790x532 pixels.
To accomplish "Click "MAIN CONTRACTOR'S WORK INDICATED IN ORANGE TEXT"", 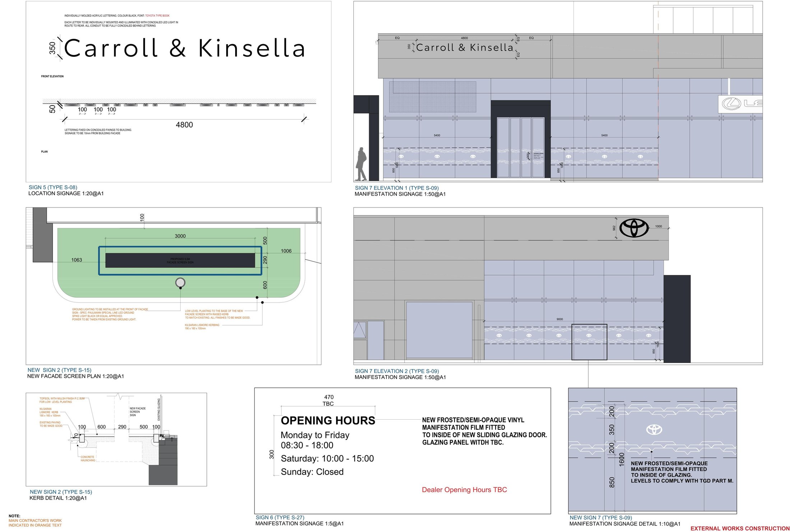I will tap(35, 523).
